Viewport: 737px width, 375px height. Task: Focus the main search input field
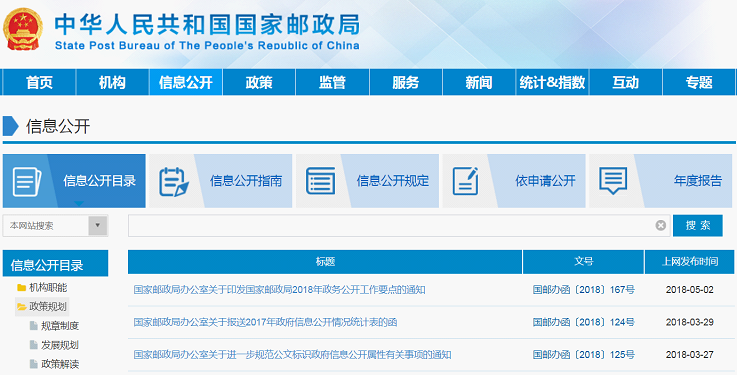pyautogui.click(x=392, y=226)
